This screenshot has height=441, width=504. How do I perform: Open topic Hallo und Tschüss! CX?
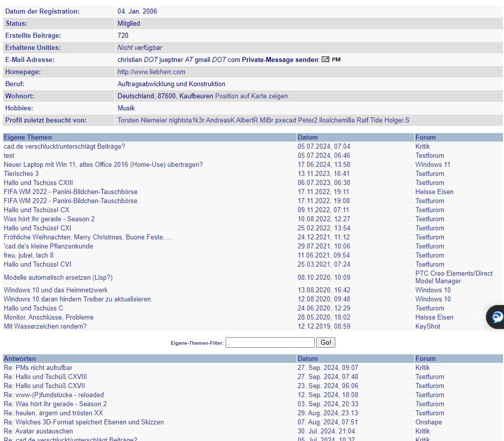coord(37,210)
